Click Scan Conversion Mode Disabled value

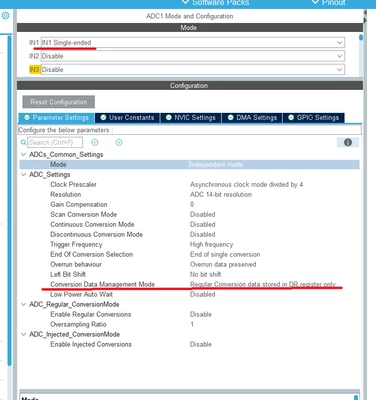(203, 215)
